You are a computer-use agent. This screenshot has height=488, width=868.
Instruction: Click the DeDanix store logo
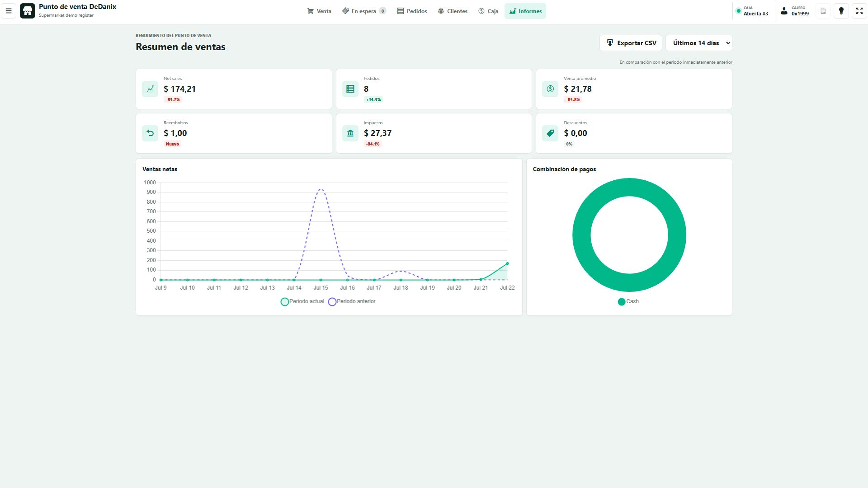point(28,11)
